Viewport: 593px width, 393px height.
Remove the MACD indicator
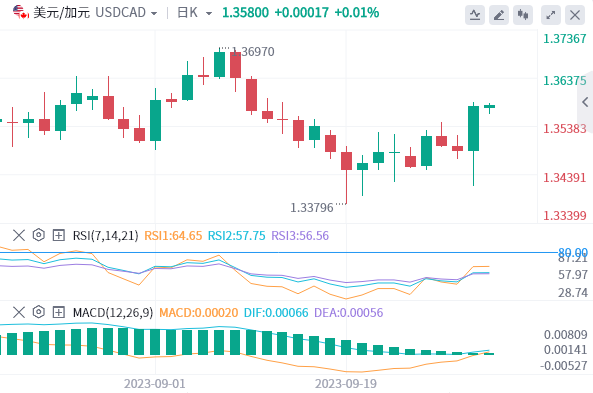[19, 312]
